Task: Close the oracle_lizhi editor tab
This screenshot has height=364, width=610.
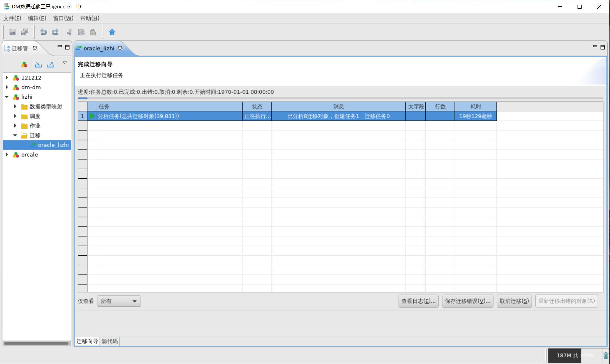Action: (x=120, y=48)
